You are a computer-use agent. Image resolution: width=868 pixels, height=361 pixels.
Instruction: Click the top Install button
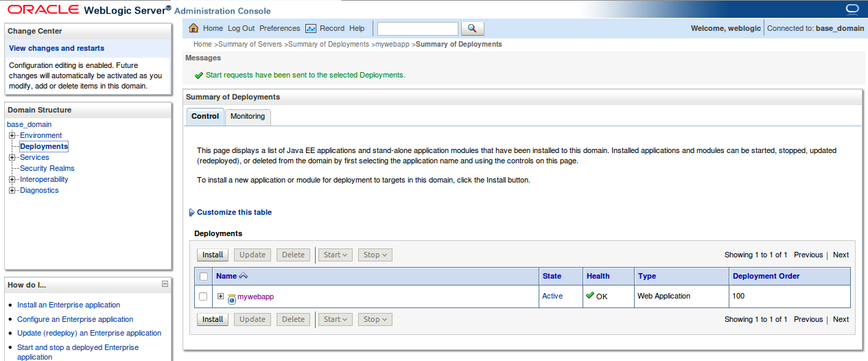(x=213, y=255)
